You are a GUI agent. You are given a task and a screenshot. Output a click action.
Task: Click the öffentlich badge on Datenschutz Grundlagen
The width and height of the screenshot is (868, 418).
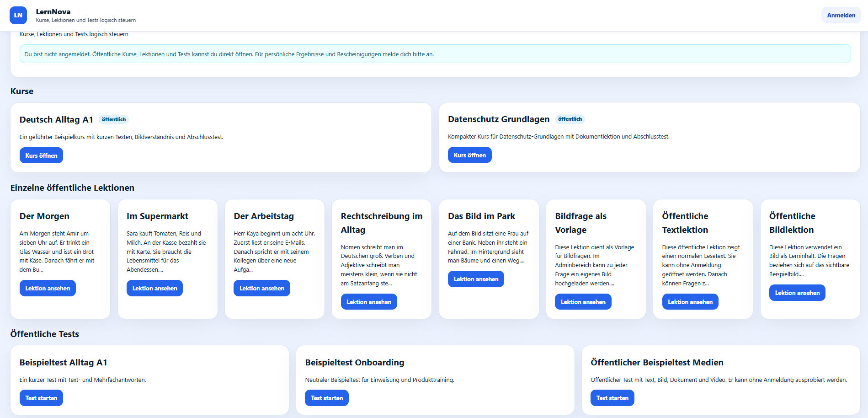(x=570, y=119)
